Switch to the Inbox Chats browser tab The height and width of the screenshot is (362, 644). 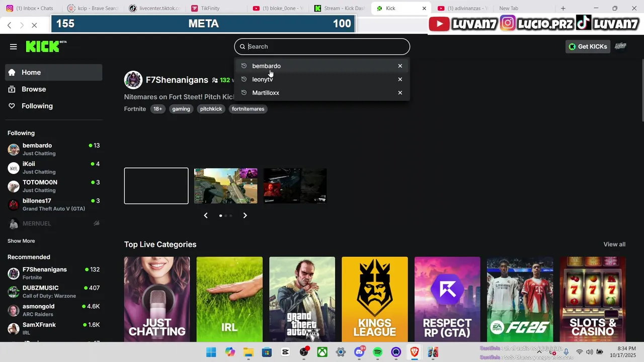pos(30,8)
